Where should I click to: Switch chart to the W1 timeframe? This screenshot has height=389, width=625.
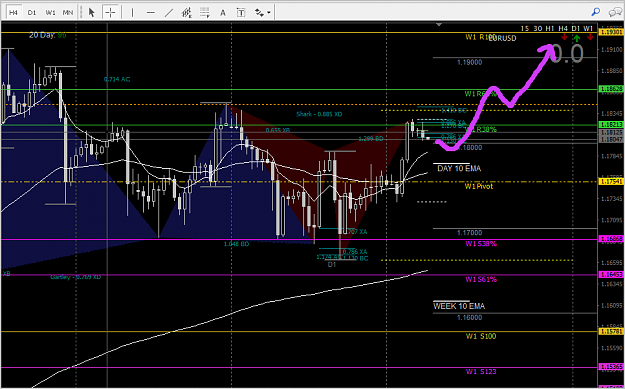[x=50, y=13]
